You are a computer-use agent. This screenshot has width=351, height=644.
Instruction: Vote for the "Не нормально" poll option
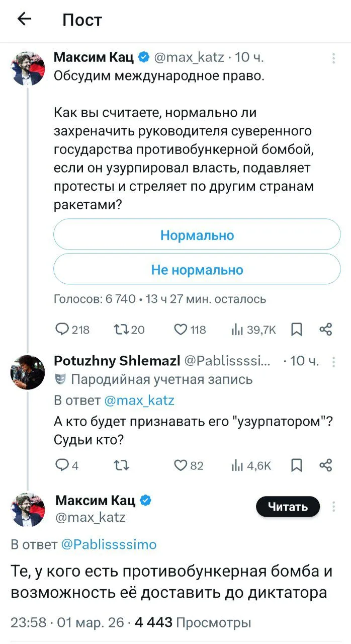point(197,270)
